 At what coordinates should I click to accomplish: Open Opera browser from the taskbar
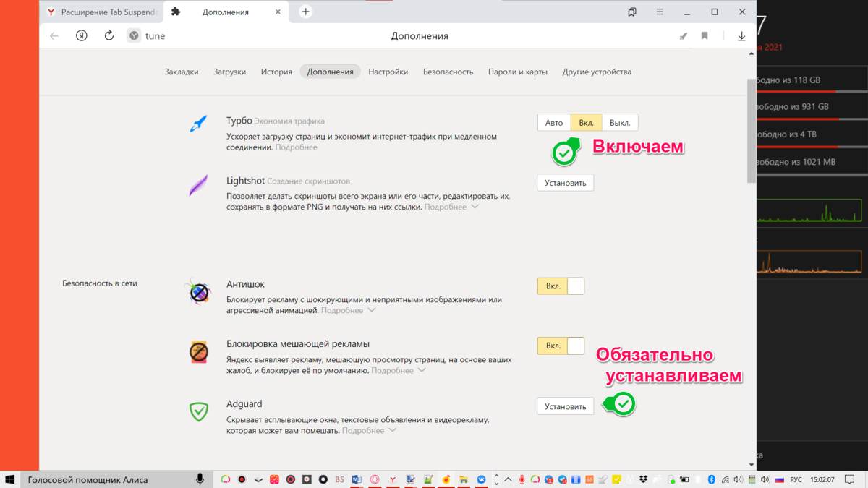[375, 479]
